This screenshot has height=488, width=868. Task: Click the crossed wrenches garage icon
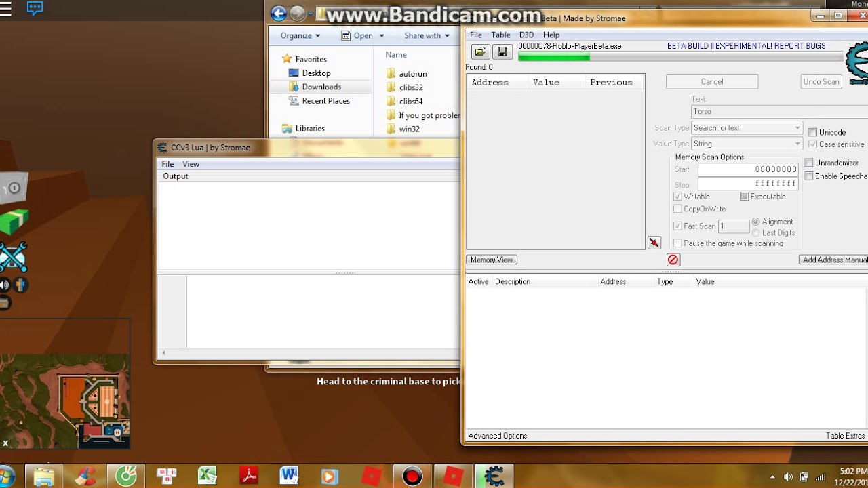13,257
